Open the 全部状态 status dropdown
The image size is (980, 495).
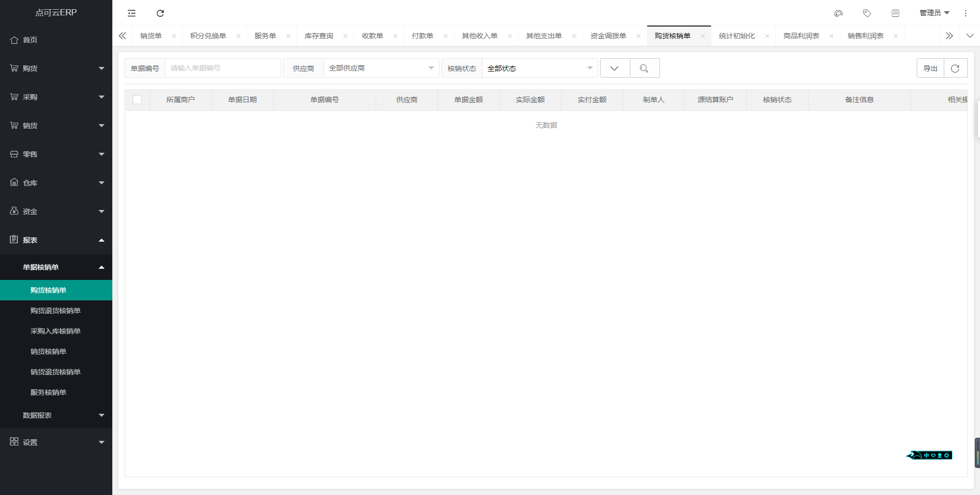coord(540,68)
